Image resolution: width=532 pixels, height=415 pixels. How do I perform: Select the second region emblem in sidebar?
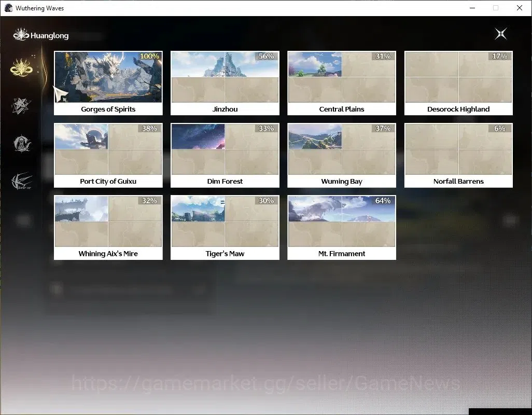pos(21,106)
